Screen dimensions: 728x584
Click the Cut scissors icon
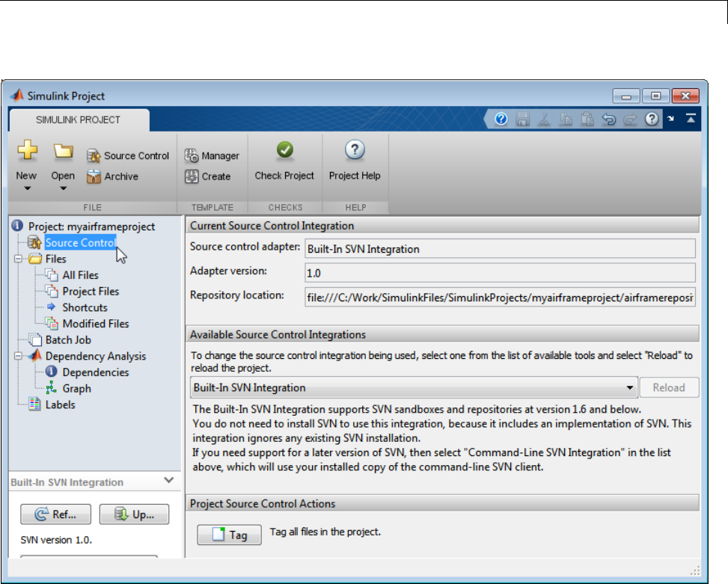pos(544,119)
